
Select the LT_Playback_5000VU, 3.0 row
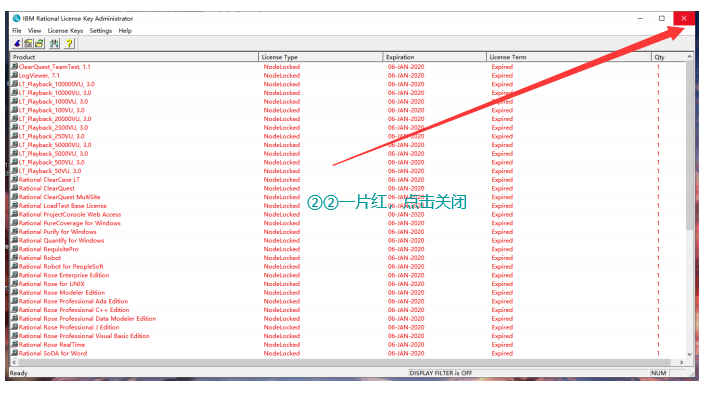(x=348, y=154)
